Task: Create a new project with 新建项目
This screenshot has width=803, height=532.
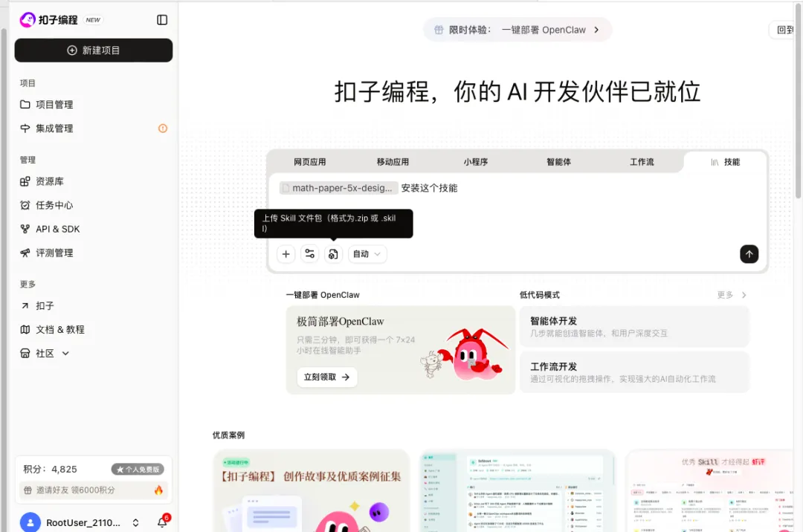Action: click(93, 50)
